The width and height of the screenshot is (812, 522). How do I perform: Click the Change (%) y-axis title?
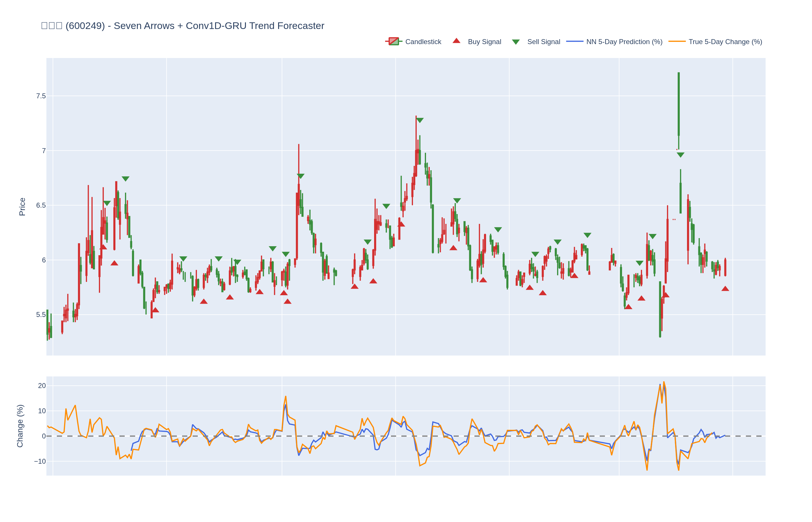point(20,426)
